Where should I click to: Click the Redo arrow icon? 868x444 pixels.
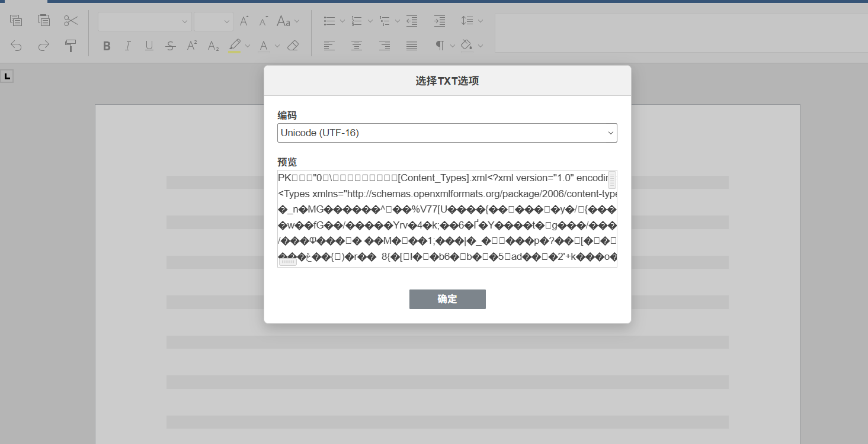coord(44,46)
